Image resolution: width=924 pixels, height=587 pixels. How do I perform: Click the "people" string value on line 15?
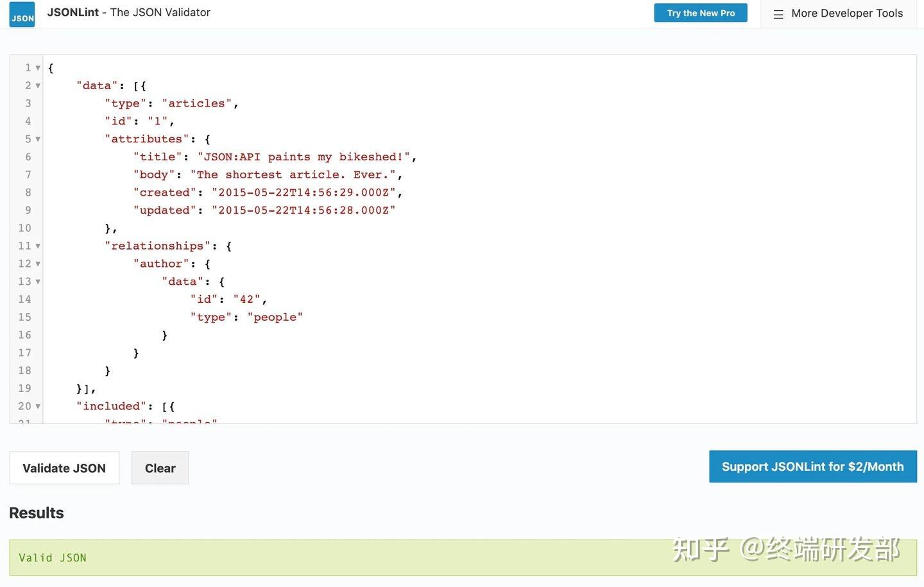(275, 316)
